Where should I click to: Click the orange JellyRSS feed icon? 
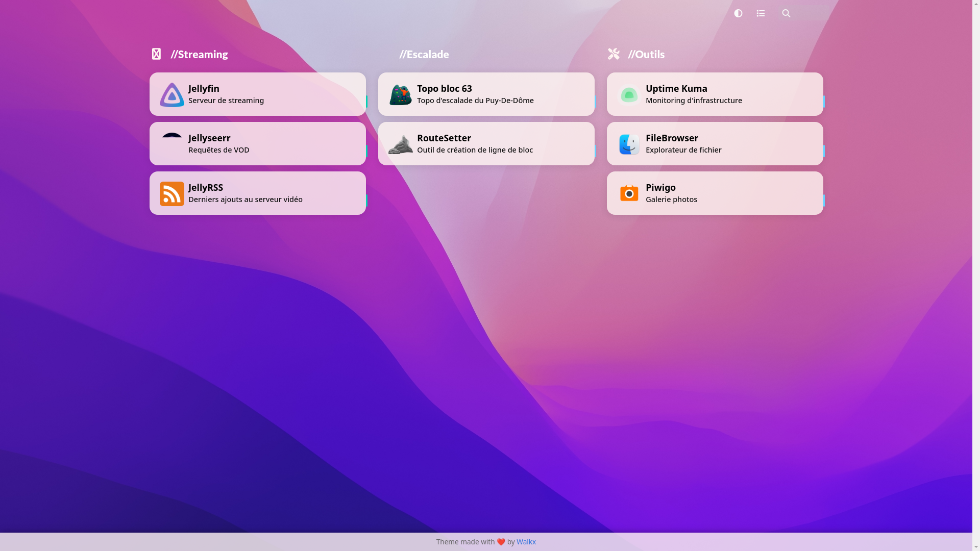coord(172,194)
